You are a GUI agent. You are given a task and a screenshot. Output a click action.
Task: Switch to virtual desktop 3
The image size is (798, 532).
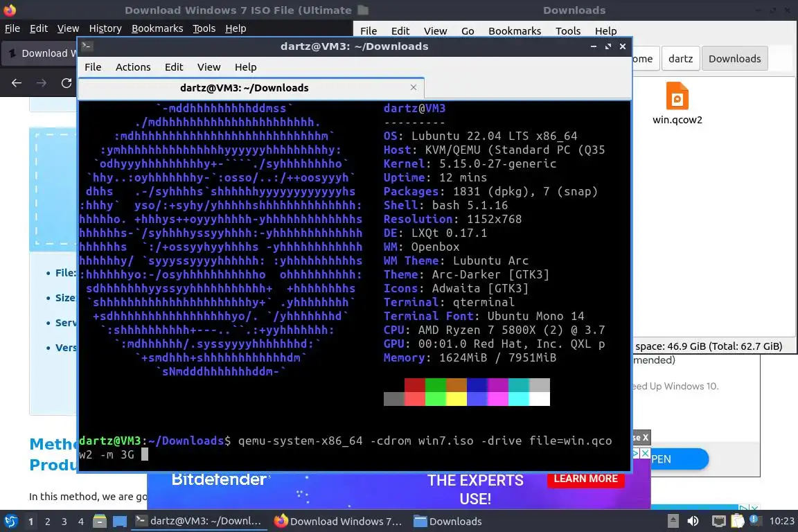64,522
